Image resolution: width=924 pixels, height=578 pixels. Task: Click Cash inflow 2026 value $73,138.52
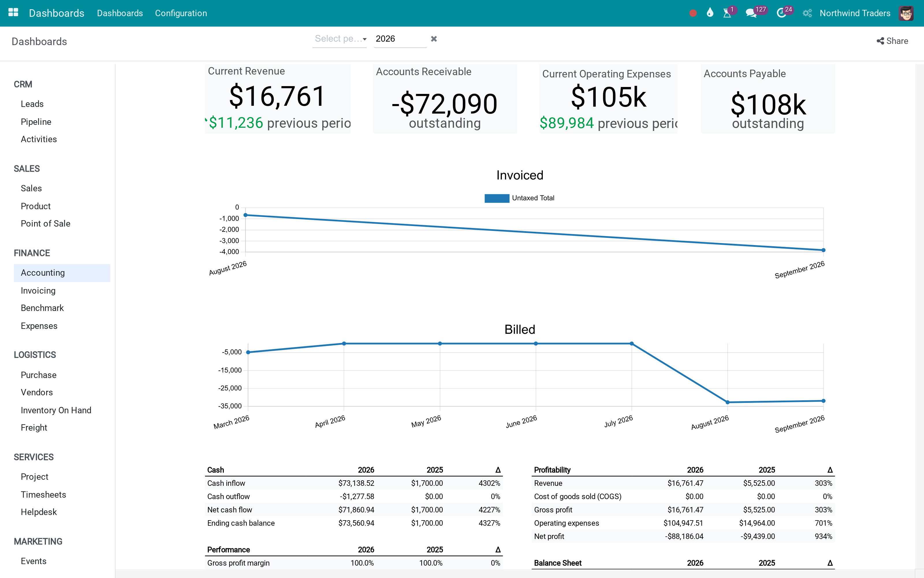tap(356, 483)
